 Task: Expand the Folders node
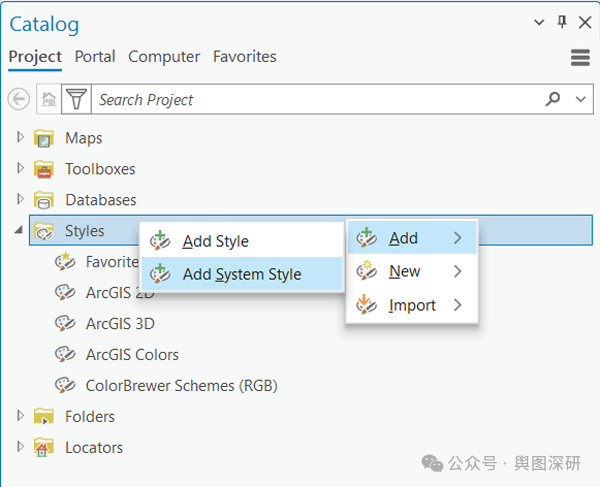click(x=20, y=416)
